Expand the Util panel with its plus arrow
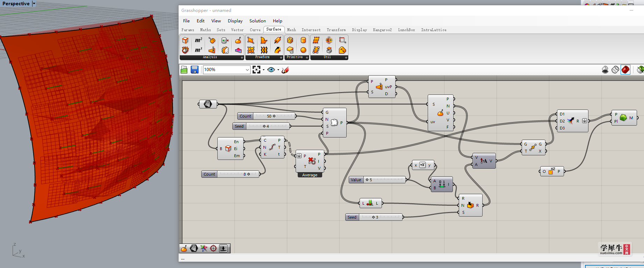644x268 pixels. click(346, 57)
